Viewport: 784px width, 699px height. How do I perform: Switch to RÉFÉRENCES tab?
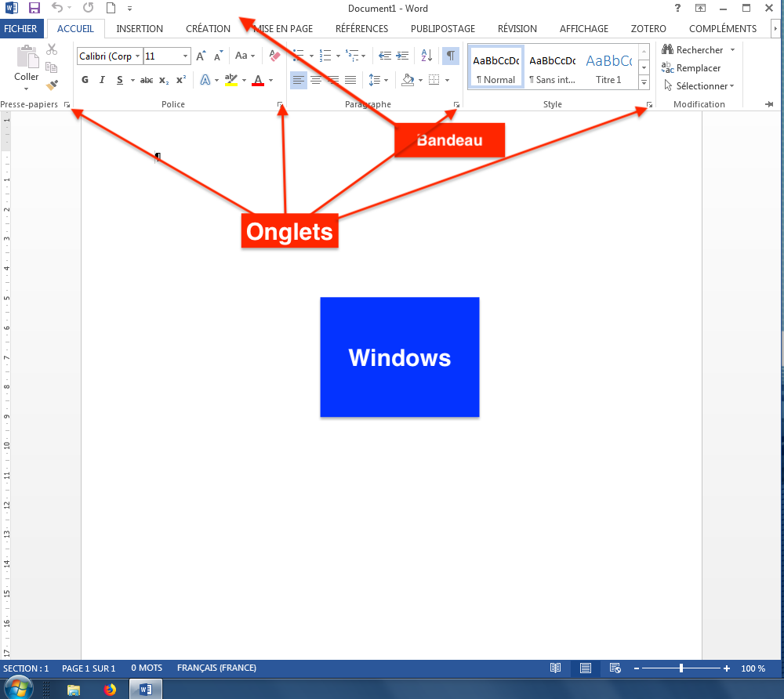pyautogui.click(x=361, y=28)
